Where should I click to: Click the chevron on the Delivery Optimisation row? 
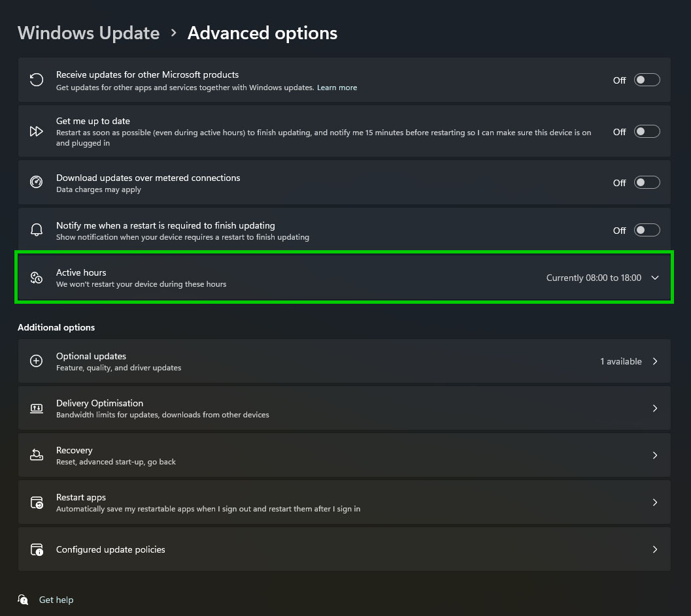pyautogui.click(x=655, y=408)
